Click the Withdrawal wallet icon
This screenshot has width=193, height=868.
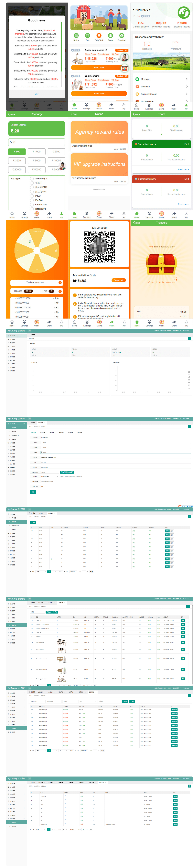pyautogui.click(x=176, y=44)
